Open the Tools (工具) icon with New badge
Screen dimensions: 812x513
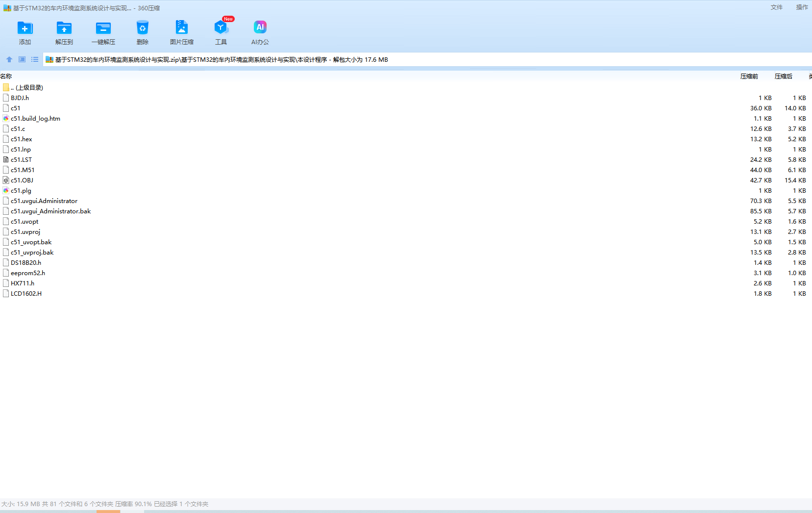point(221,28)
